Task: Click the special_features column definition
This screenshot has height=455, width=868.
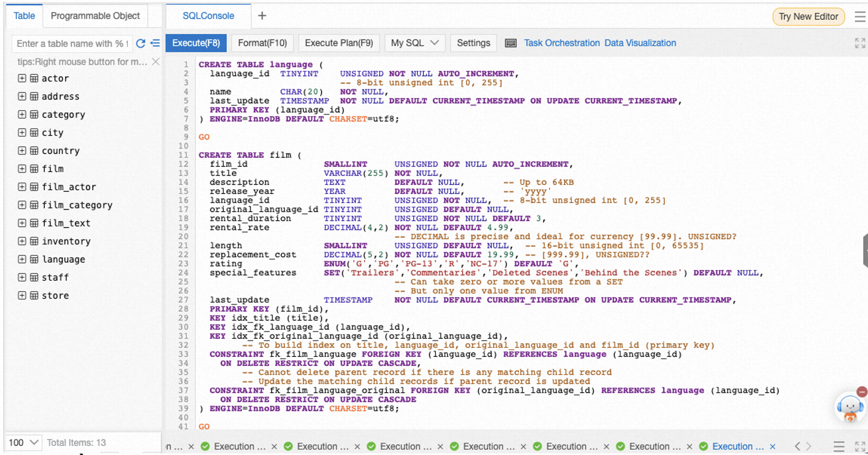Action: coord(486,273)
